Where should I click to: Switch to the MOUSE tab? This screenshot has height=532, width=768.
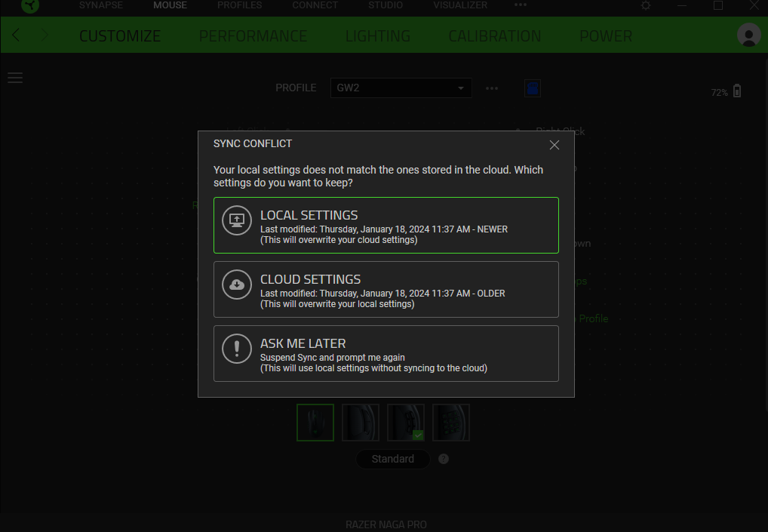tap(170, 5)
